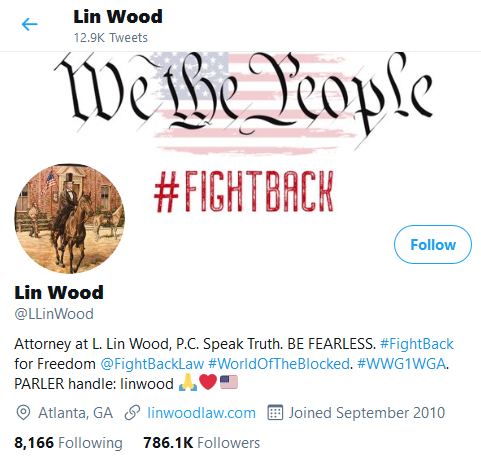Click the We the People banner image
Screen dimensions: 481x465
pos(241,133)
